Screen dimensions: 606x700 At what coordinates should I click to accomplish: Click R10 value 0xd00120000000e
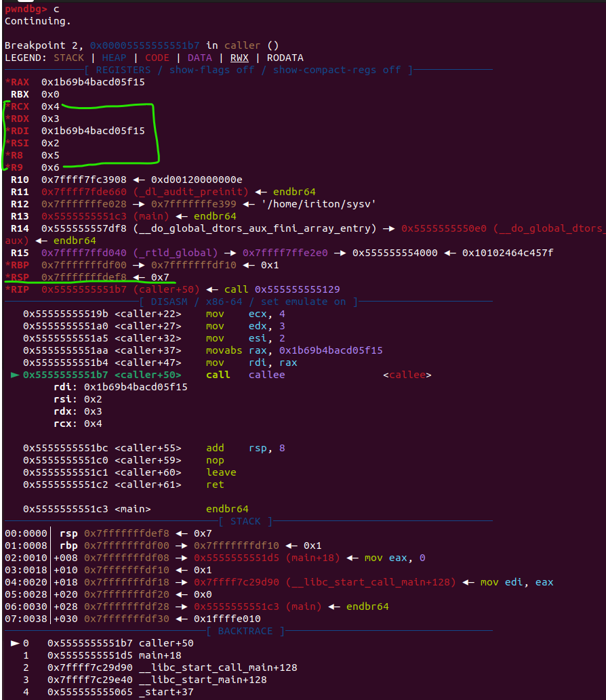click(x=197, y=180)
